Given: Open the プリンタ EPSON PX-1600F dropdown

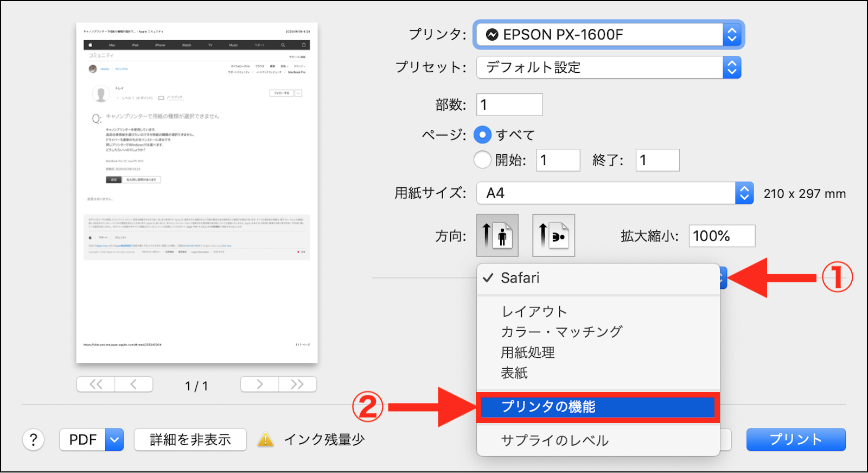Looking at the screenshot, I should [609, 35].
